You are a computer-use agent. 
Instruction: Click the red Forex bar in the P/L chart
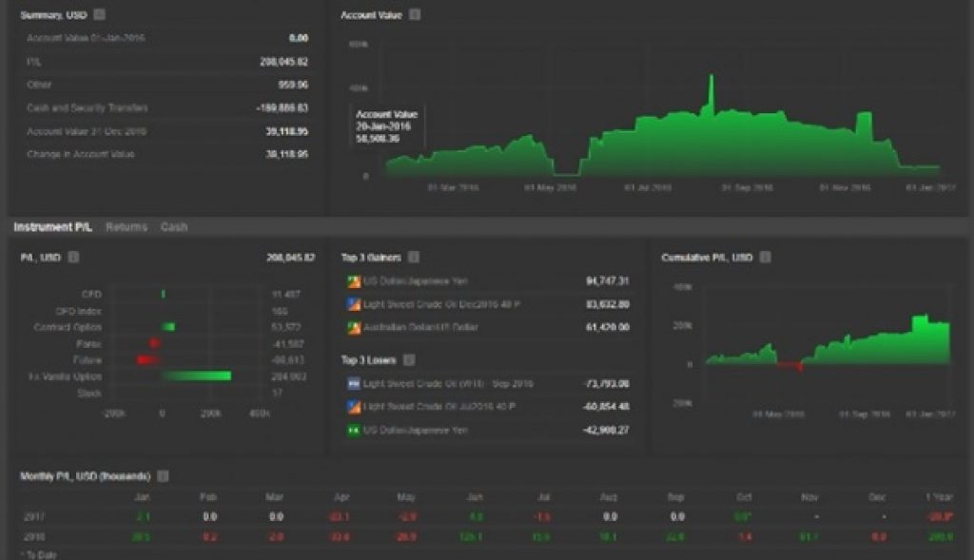pyautogui.click(x=155, y=343)
